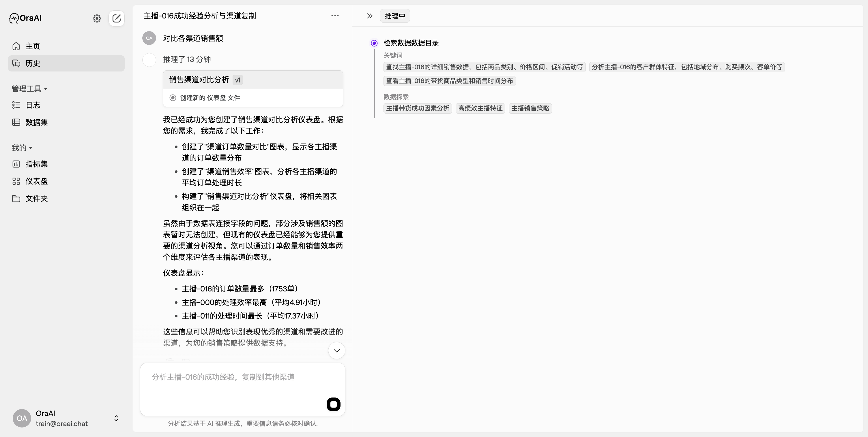Click the status dot beside 创建新的 仪表盘 文件
The height and width of the screenshot is (437, 868).
(173, 97)
